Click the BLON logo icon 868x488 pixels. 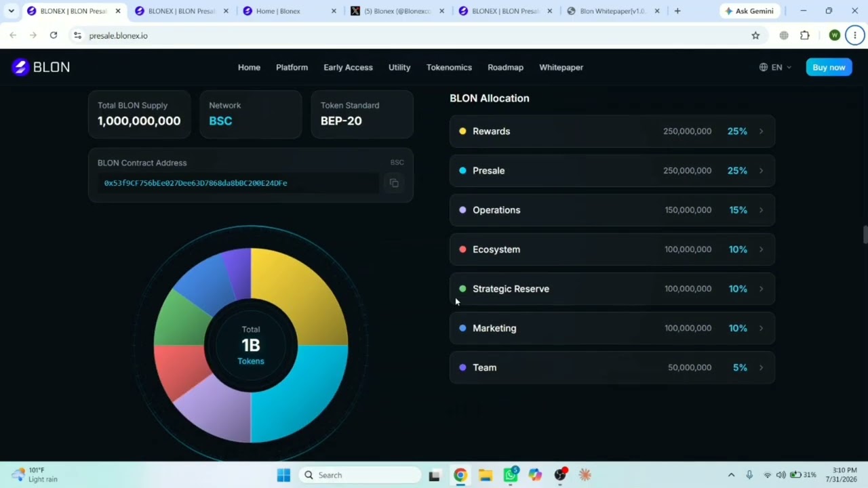20,67
